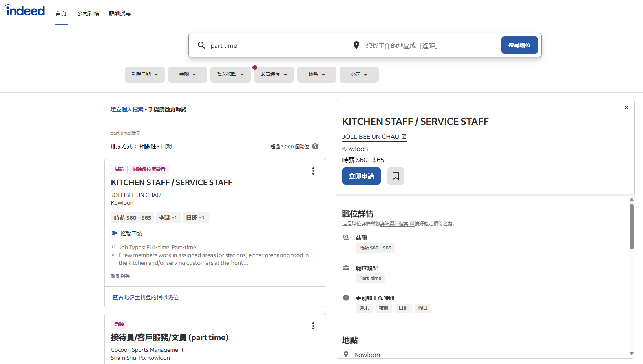Expand the 教育程度 filter dropdown
643x364 pixels.
click(274, 75)
